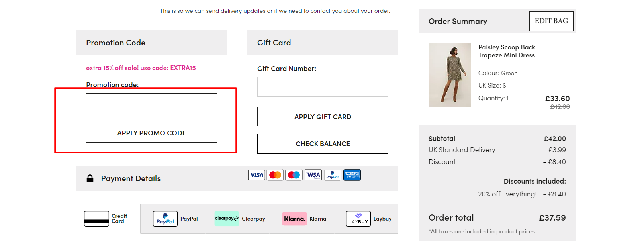Check the gift card balance

pos(323,144)
